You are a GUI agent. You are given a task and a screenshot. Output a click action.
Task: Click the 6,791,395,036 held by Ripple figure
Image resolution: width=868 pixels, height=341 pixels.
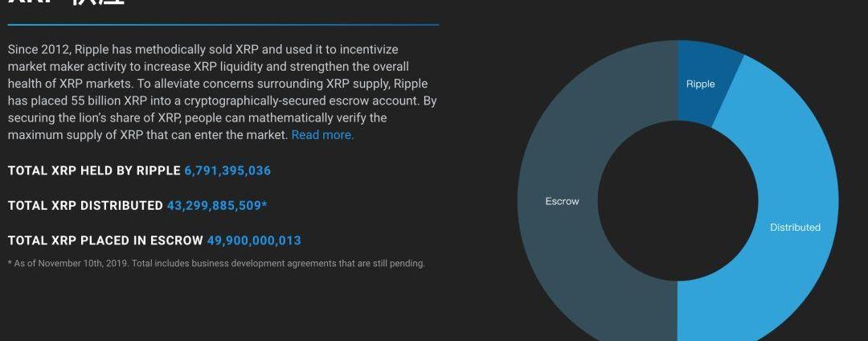pos(227,170)
